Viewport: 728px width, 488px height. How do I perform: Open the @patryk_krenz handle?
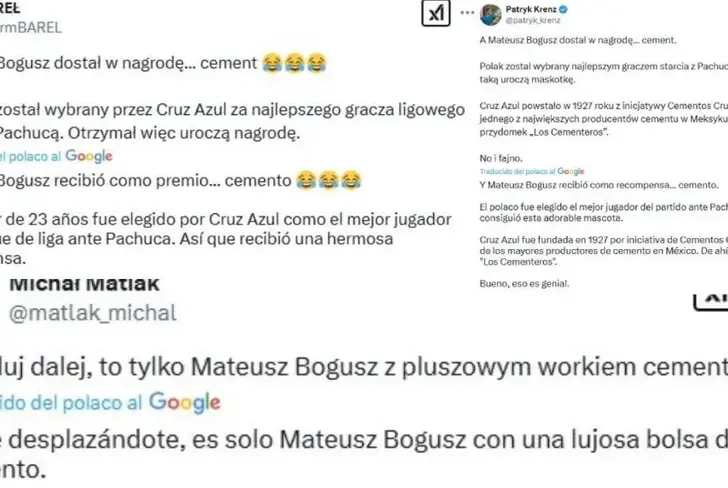pos(533,20)
